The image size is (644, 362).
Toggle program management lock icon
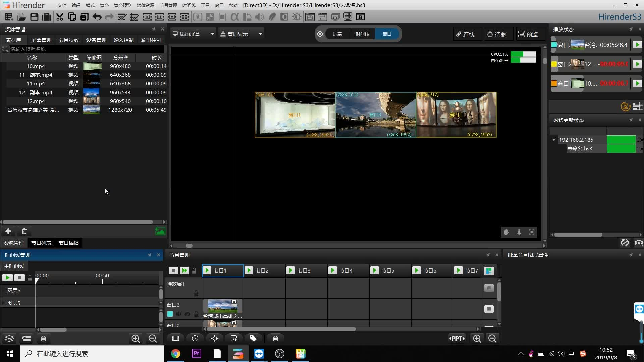click(194, 270)
